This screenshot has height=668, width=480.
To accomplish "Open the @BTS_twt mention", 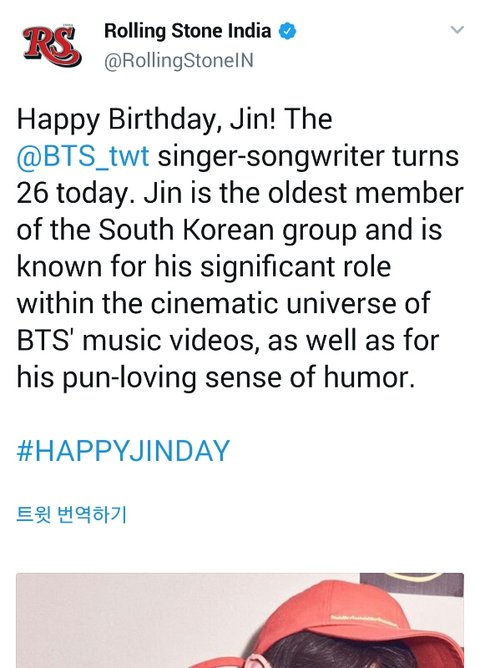I will 83,156.
